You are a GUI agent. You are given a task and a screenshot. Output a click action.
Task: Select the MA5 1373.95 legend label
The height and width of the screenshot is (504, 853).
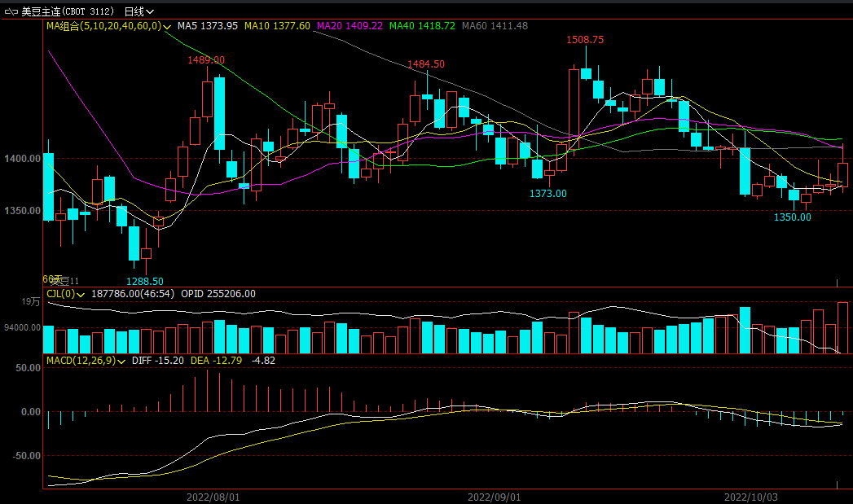tap(207, 26)
